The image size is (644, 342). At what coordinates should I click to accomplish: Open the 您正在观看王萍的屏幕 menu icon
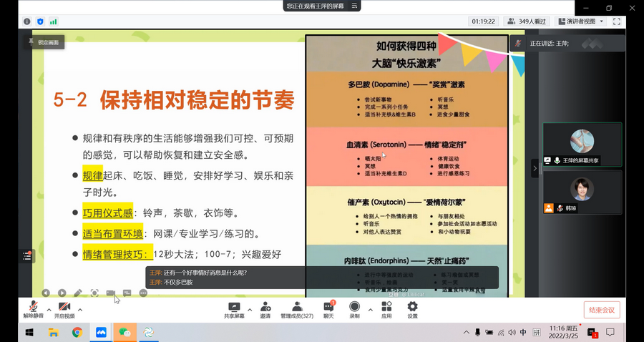354,6
